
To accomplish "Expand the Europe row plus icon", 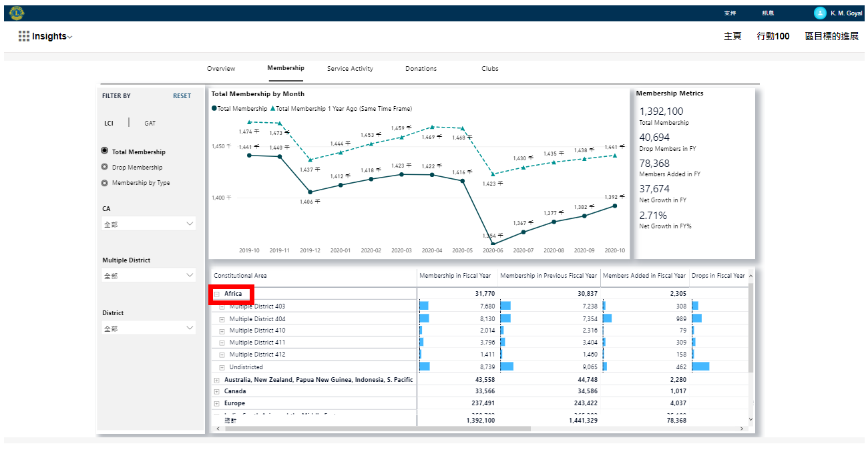I will click(x=217, y=403).
